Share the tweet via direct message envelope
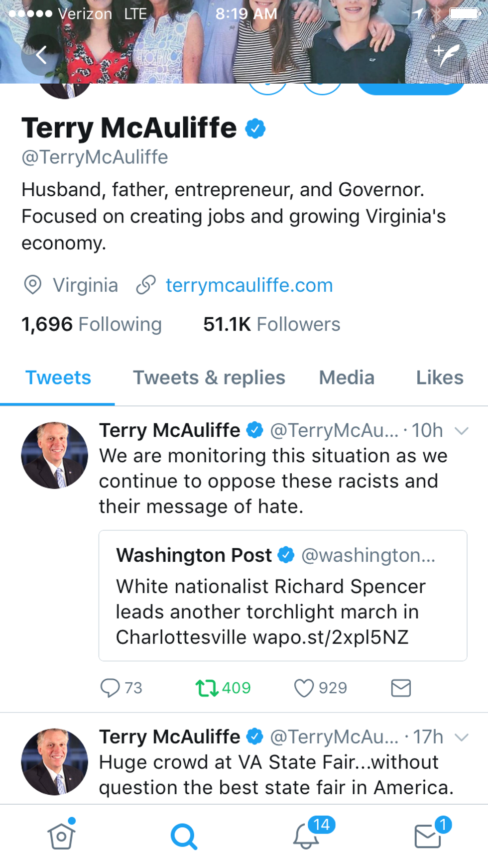 pyautogui.click(x=401, y=688)
